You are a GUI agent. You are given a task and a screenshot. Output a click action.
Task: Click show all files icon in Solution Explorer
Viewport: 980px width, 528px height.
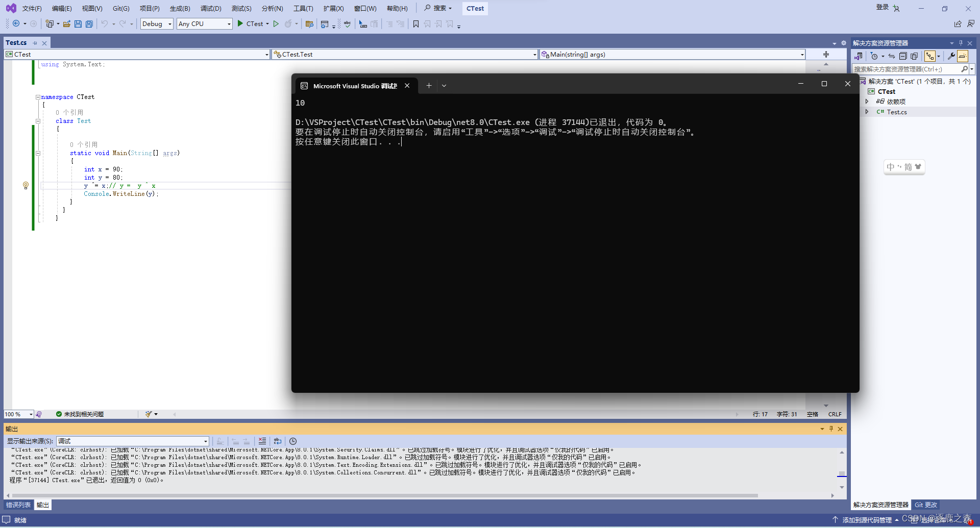tap(914, 56)
